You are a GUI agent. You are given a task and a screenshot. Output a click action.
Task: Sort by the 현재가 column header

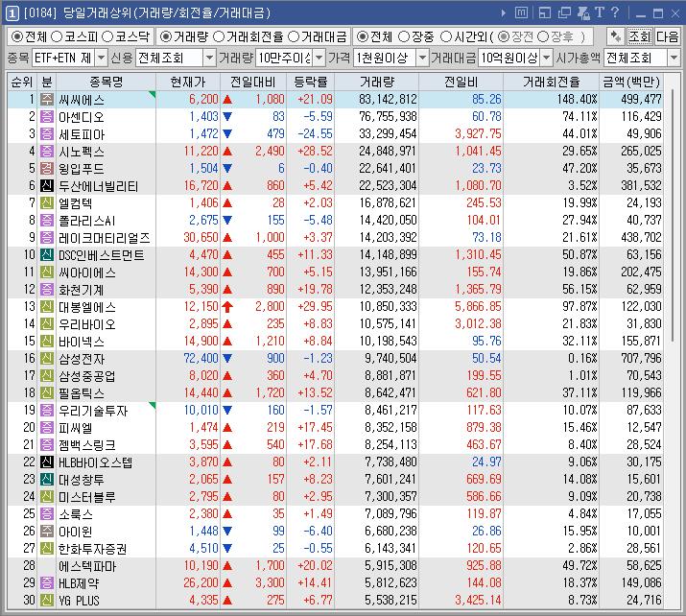click(x=188, y=82)
